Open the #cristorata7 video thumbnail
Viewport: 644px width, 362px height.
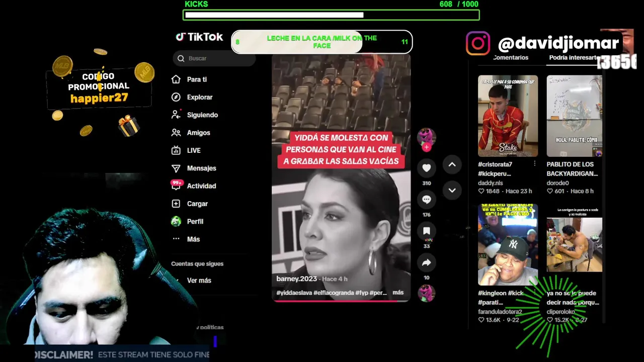508,116
